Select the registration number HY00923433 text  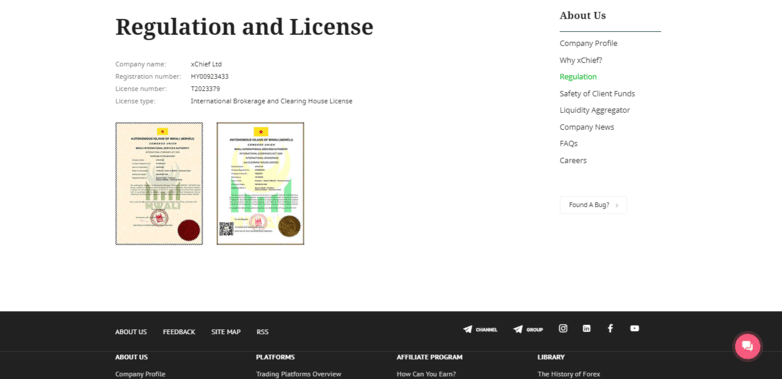pos(209,77)
